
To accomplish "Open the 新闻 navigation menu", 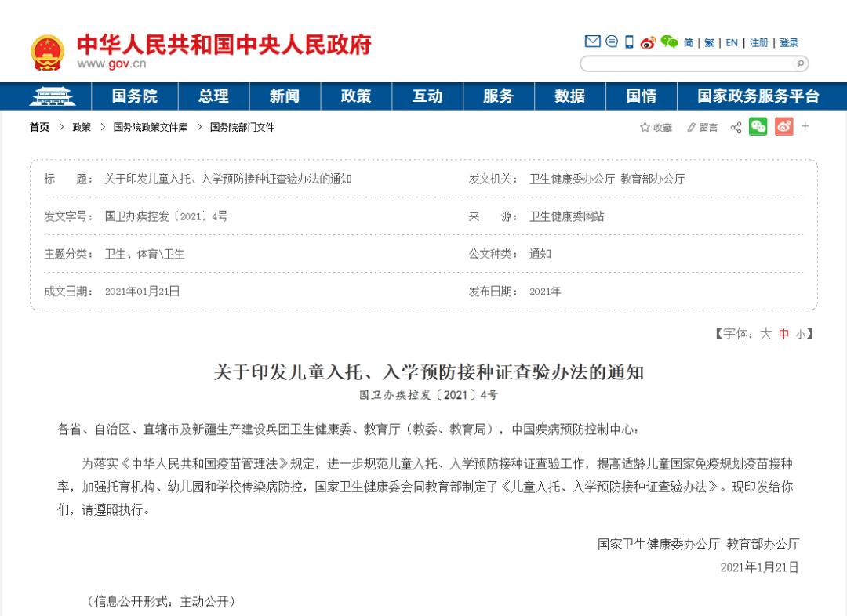I will click(x=285, y=96).
